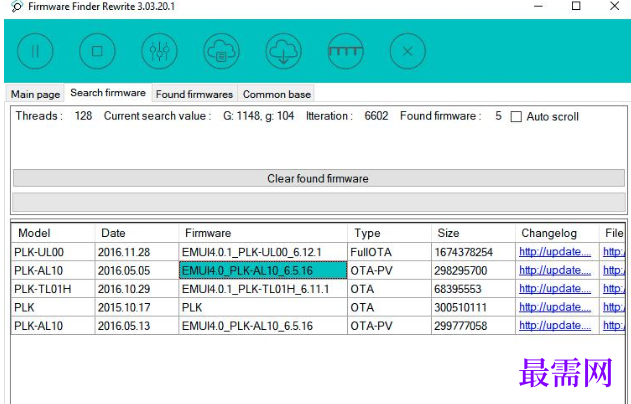Click the ruler-shaped toolbar icon

tap(346, 51)
